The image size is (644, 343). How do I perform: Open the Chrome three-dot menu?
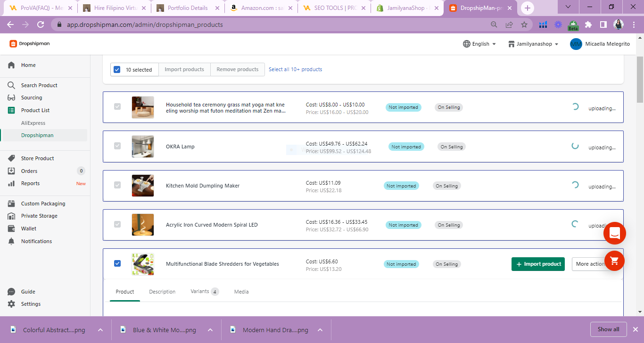pos(634,24)
